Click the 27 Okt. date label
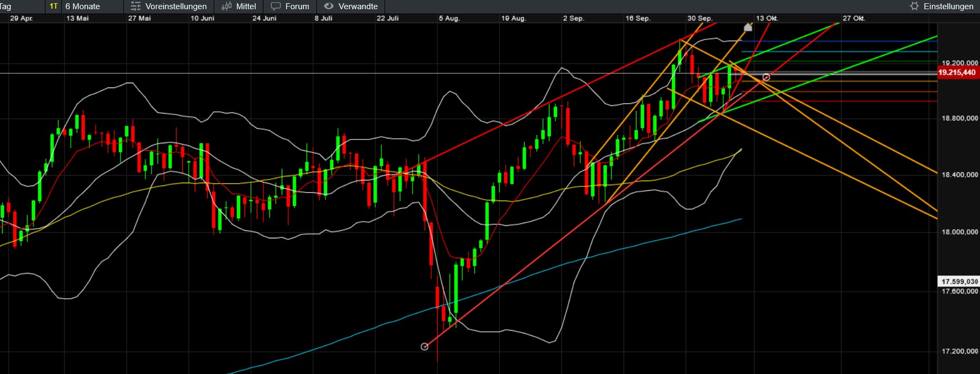Image resolution: width=980 pixels, height=374 pixels. tap(854, 18)
